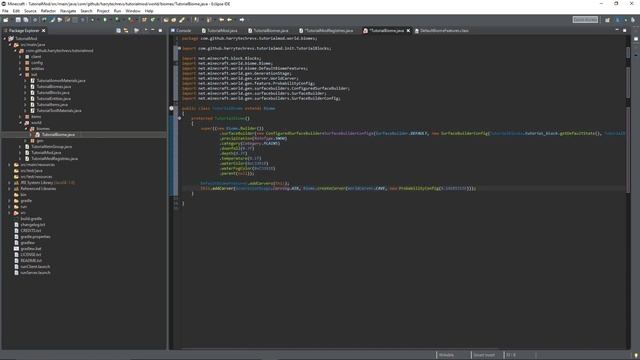Collapse the src/main/java source folder
640x360 pixels.
[10, 45]
